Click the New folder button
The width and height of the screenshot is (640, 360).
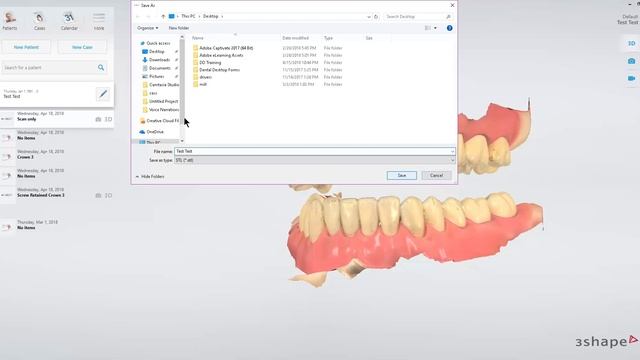tap(179, 28)
